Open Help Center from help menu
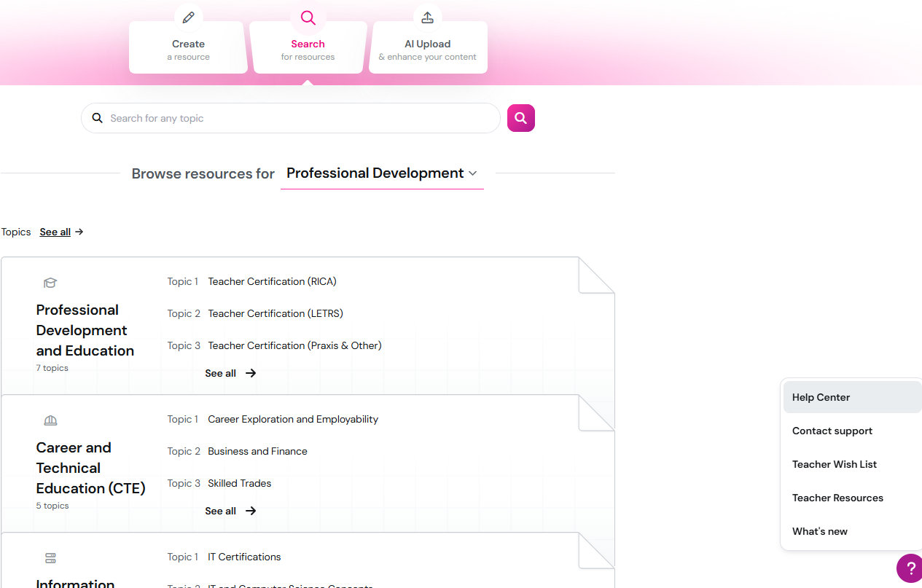The height and width of the screenshot is (588, 922). click(x=852, y=397)
